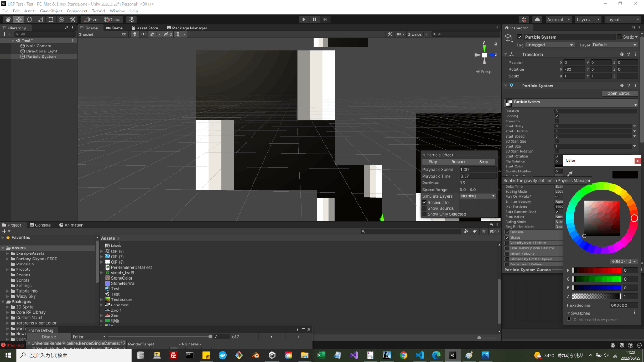Enable Velocity over Lifetime module checkbox
Image resolution: width=644 pixels, height=362 pixels.
coord(507,243)
